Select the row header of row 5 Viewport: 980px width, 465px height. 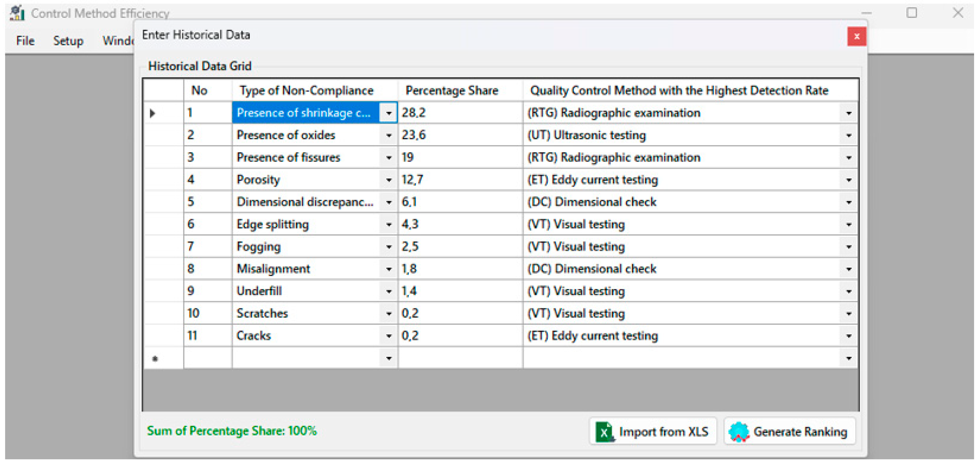[x=164, y=202]
